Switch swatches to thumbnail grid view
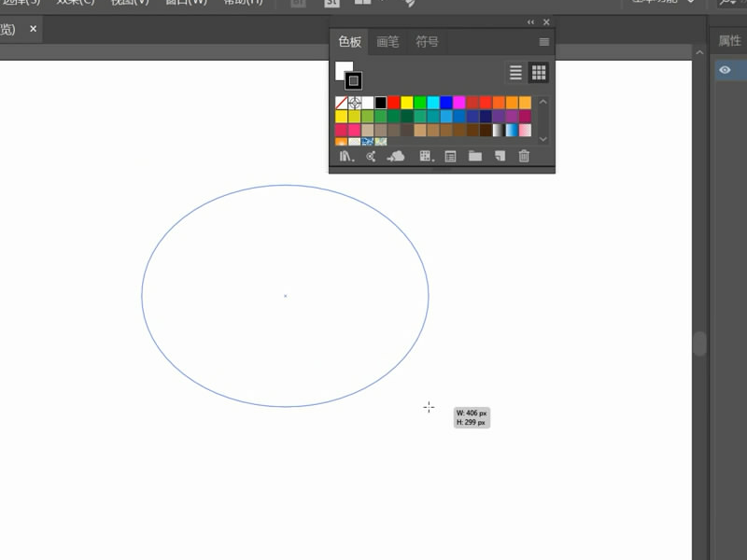This screenshot has height=560, width=747. tap(539, 73)
